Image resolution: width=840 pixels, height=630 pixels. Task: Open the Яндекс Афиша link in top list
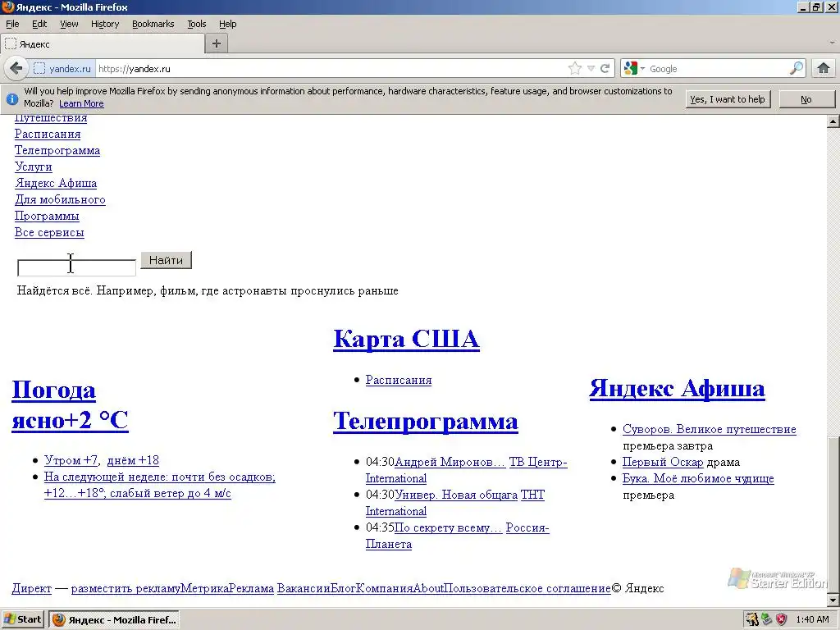click(x=56, y=183)
